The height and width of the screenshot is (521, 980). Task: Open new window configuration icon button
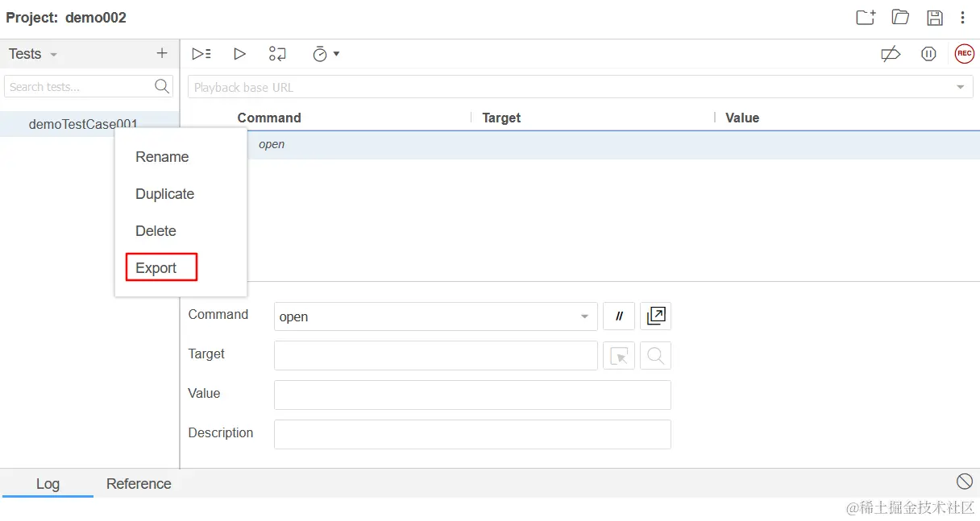coord(656,316)
